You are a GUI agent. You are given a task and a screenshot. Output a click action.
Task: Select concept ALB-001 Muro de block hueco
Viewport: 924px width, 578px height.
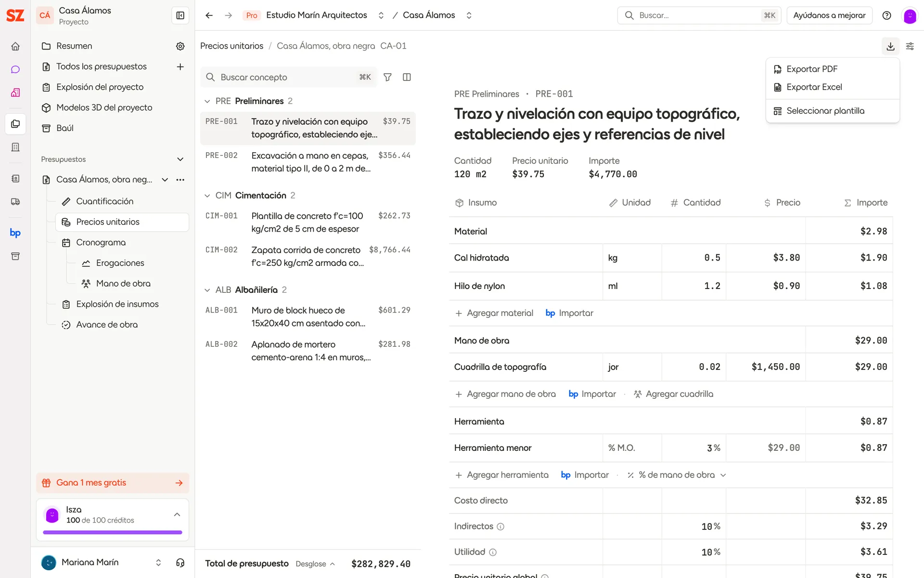point(308,317)
